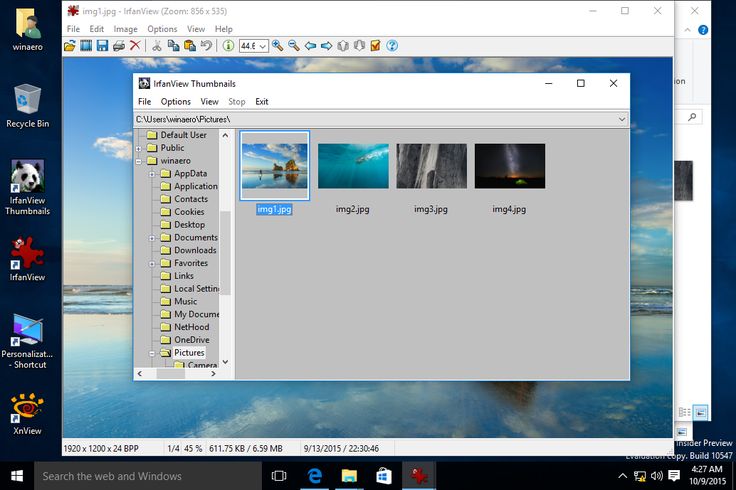Image resolution: width=736 pixels, height=490 pixels.
Task: Open the Options menu in Thumbnails window
Action: tap(176, 101)
